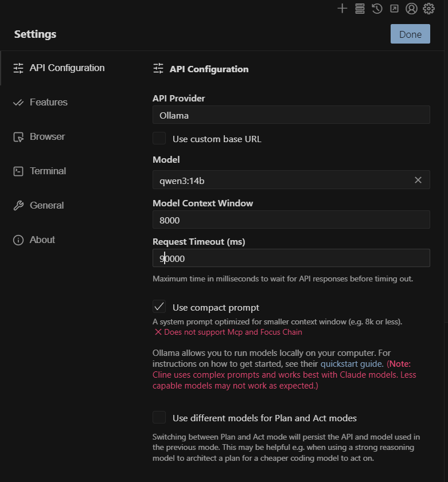448x482 pixels.
Task: Open the task History icon
Action: tap(377, 8)
